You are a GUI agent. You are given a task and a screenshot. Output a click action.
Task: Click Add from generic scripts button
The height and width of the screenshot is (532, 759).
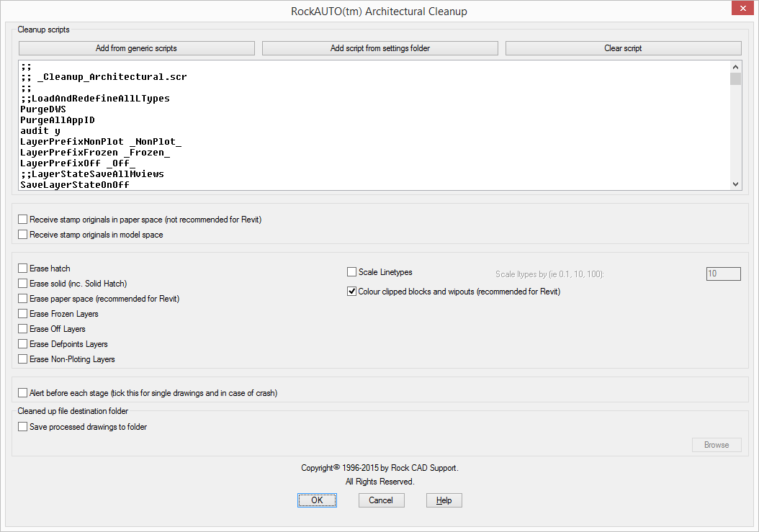click(137, 48)
